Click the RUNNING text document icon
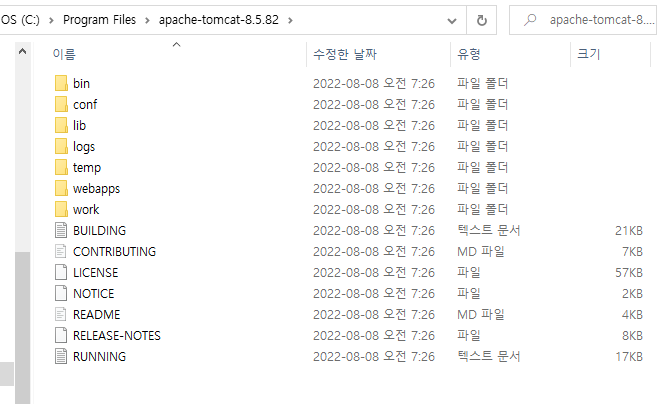The width and height of the screenshot is (663, 404). coord(61,356)
